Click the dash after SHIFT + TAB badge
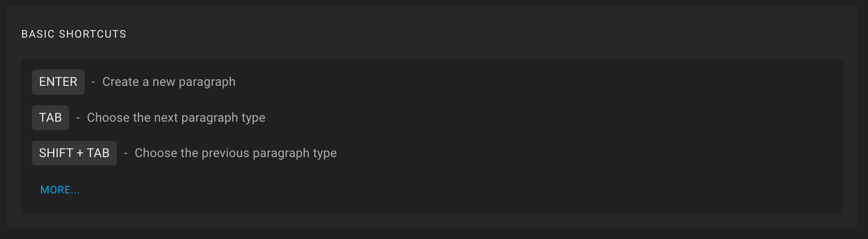 pos(126,153)
